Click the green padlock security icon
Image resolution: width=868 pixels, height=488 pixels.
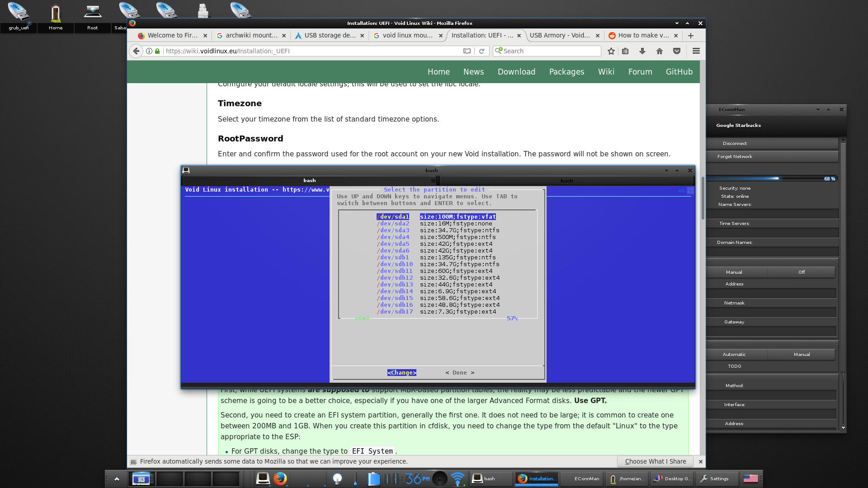coord(157,51)
